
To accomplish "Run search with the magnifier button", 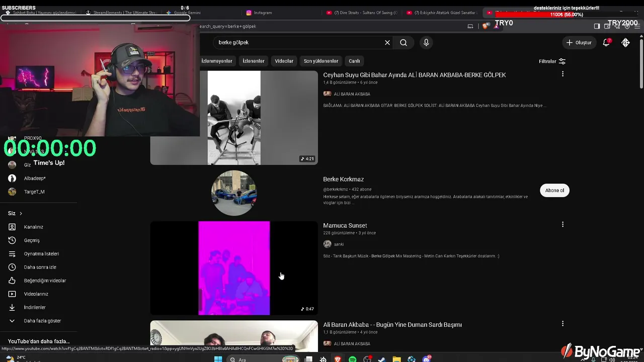I will 404,43.
